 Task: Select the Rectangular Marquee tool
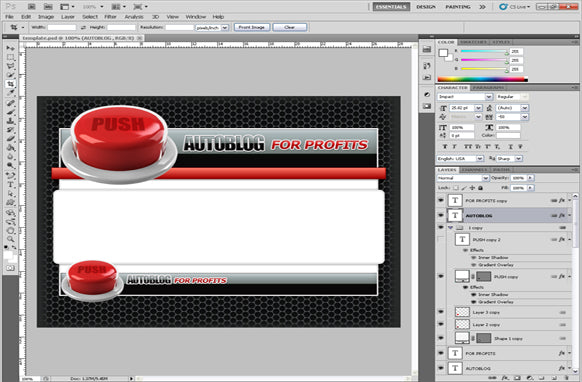coord(10,57)
